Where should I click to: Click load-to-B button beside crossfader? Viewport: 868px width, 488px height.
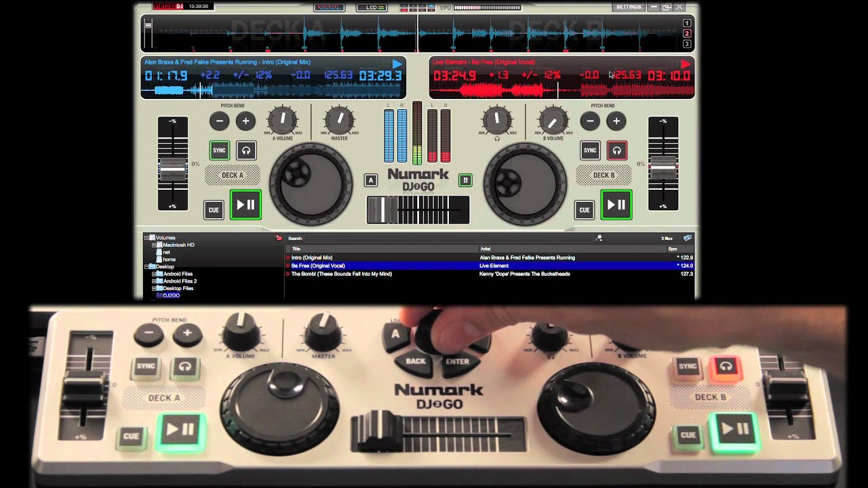(x=465, y=180)
